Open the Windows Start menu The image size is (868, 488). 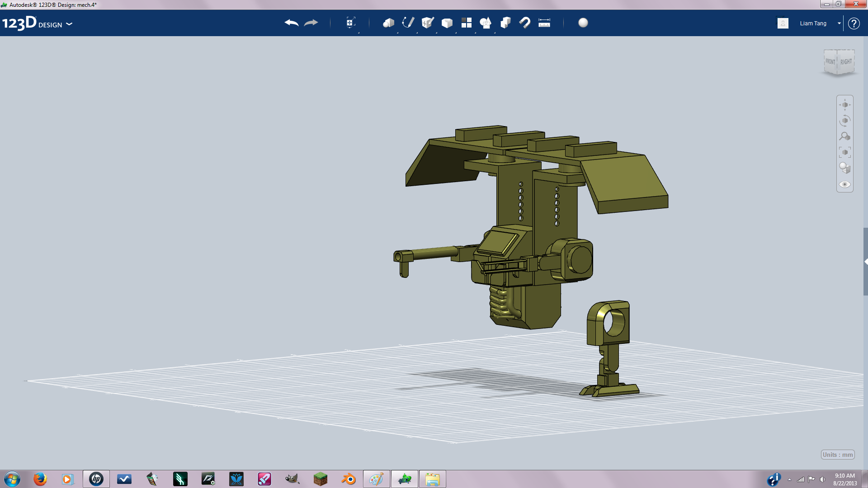12,479
